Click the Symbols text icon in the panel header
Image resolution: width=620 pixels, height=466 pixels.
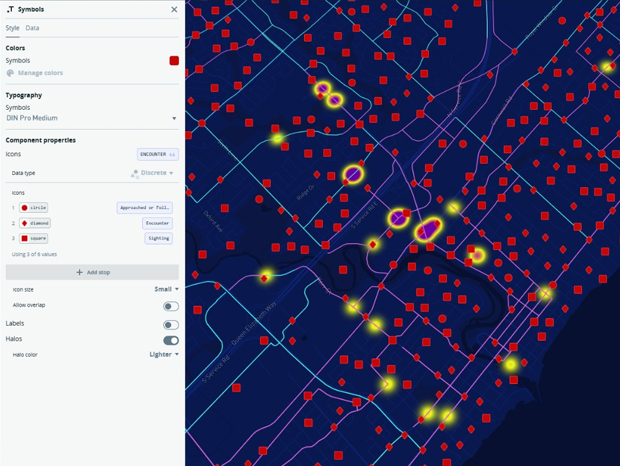10,10
